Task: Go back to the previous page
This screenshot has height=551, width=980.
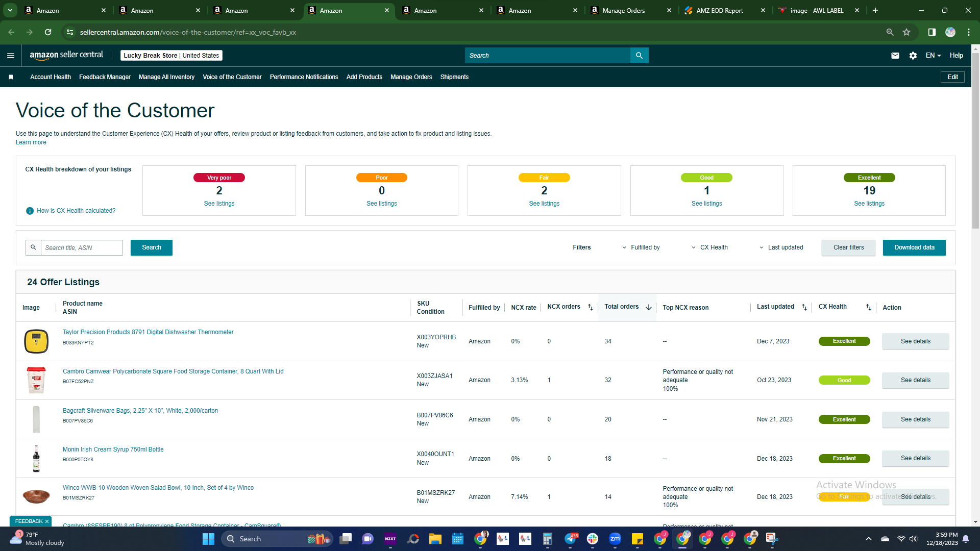Action: pyautogui.click(x=11, y=32)
